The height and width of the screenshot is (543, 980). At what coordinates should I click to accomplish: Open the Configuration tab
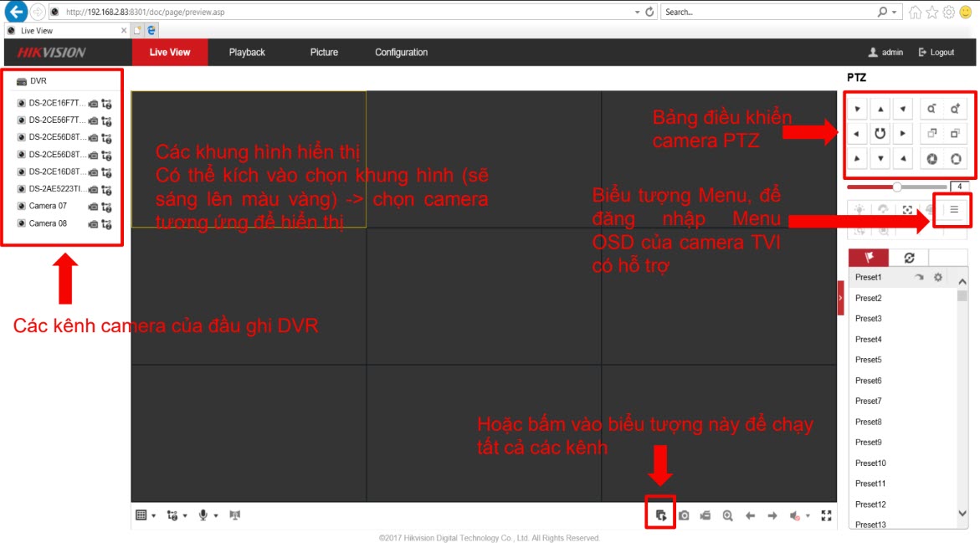[401, 52]
